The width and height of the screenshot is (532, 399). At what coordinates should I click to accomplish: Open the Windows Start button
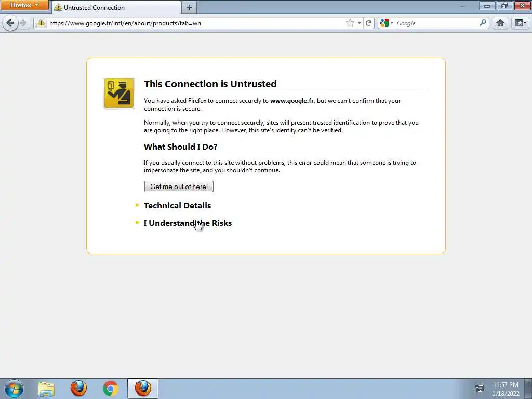tap(14, 389)
